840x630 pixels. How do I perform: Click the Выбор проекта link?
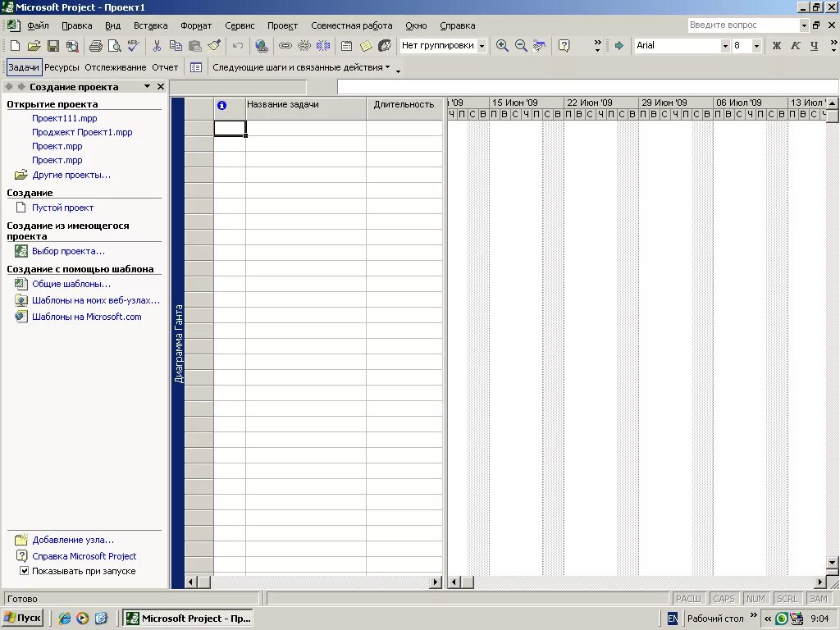point(69,251)
